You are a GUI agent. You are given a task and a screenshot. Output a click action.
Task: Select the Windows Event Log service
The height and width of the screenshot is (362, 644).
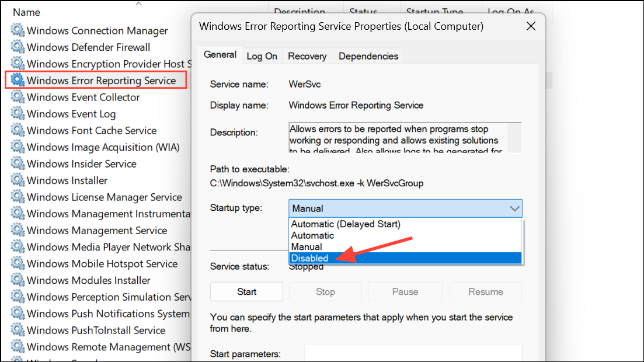click(71, 113)
